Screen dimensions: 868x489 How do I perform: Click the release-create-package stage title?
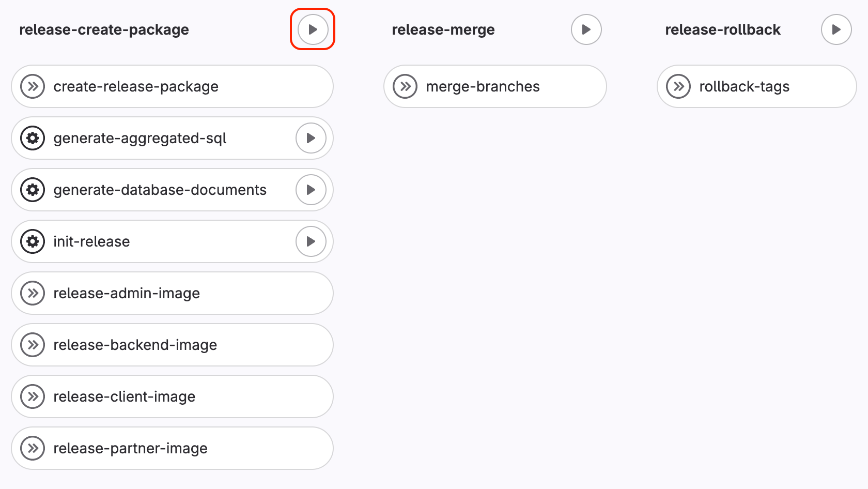pos(104,29)
